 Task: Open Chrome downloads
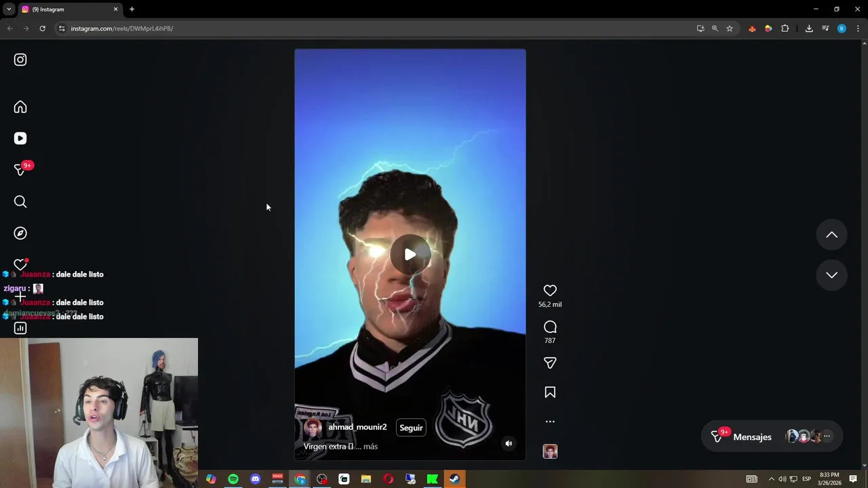tap(809, 28)
